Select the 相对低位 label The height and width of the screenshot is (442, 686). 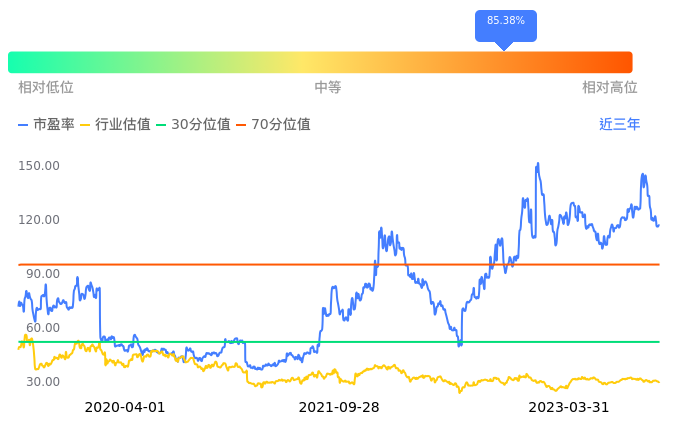[x=46, y=88]
